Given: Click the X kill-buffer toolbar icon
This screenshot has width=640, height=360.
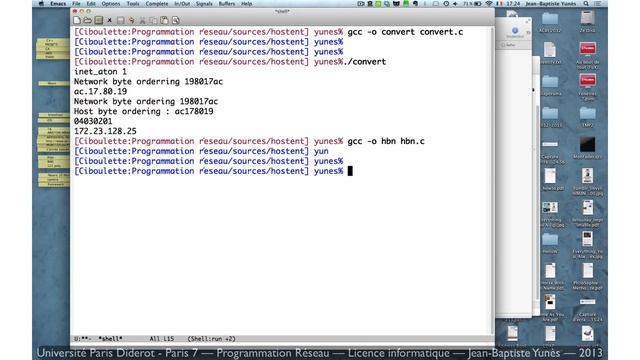Looking at the screenshot, I should (109, 20).
